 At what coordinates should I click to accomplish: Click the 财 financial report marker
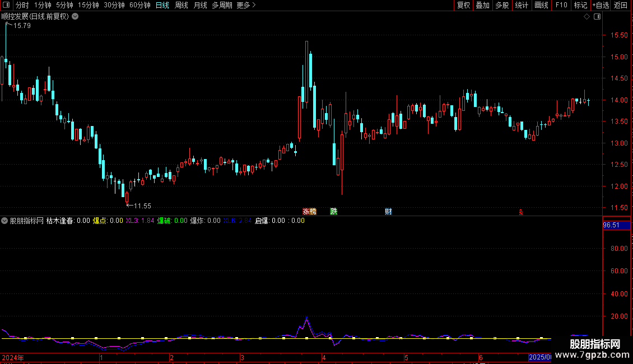(x=388, y=212)
